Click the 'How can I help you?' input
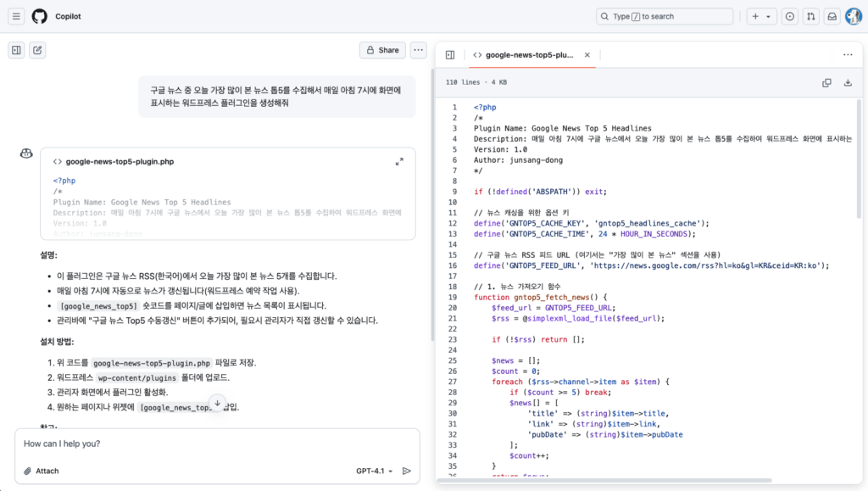The width and height of the screenshot is (868, 491). click(x=217, y=444)
